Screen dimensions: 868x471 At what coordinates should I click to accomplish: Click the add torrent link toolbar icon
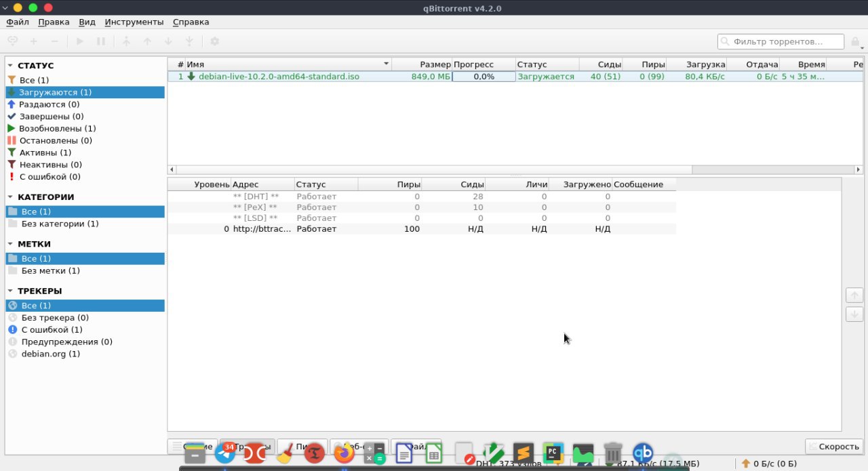[13, 41]
